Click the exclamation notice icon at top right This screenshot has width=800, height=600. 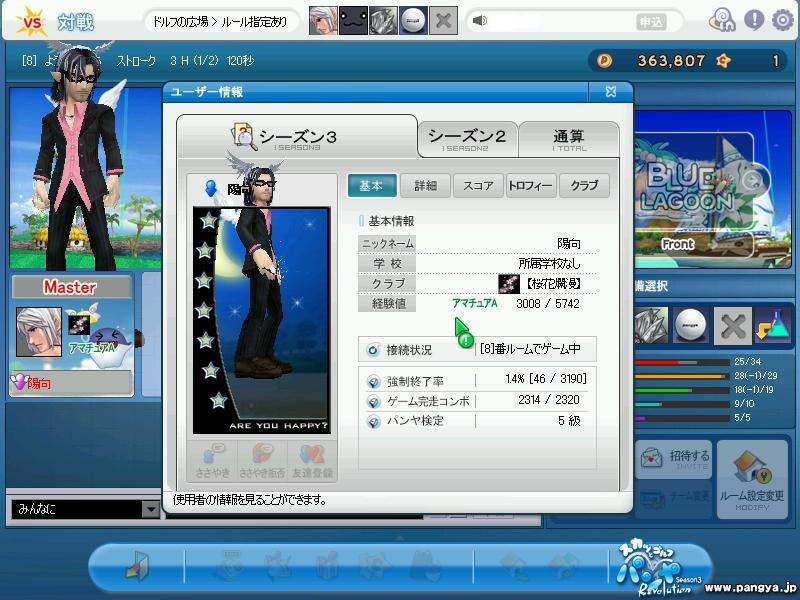coord(754,21)
